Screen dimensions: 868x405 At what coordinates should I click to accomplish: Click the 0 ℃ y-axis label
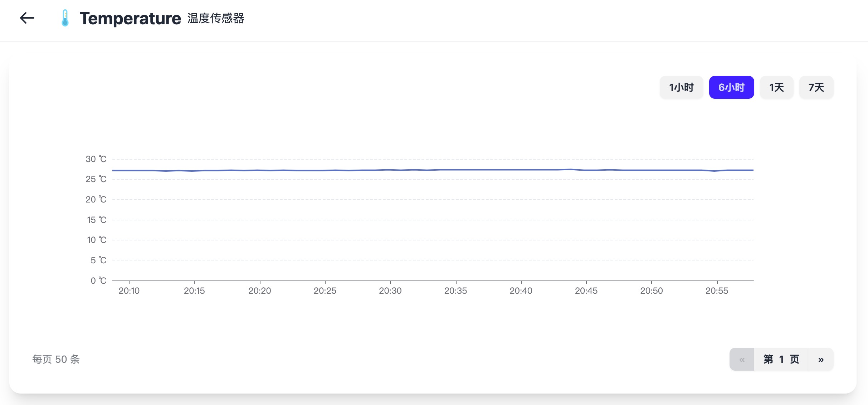(98, 280)
